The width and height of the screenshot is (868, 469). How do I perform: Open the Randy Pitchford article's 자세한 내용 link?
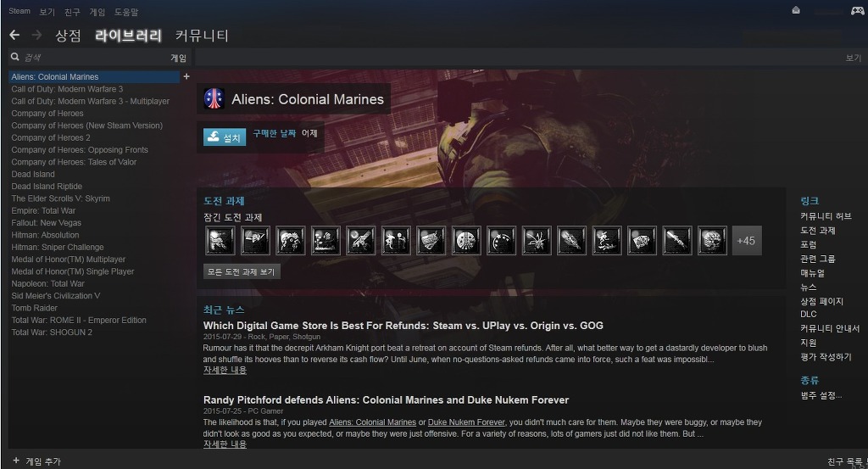[x=225, y=444]
